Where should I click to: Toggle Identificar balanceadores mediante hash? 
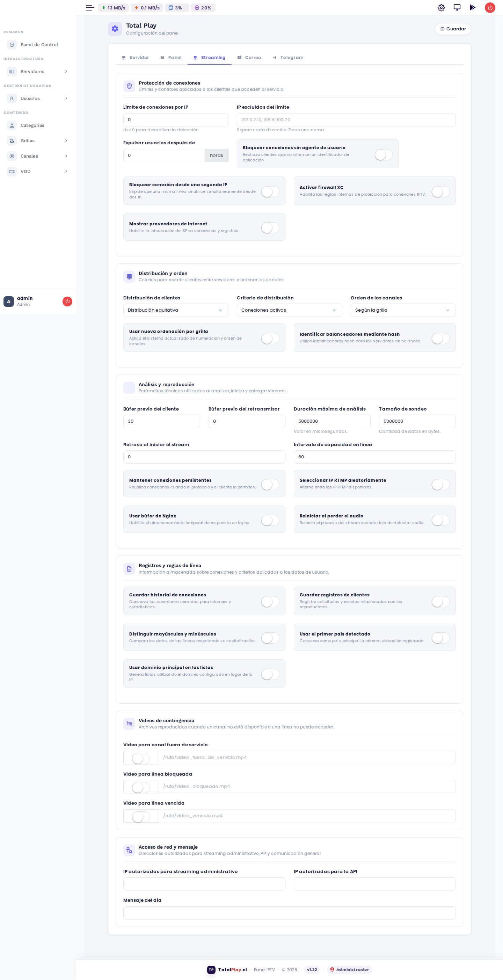(440, 339)
